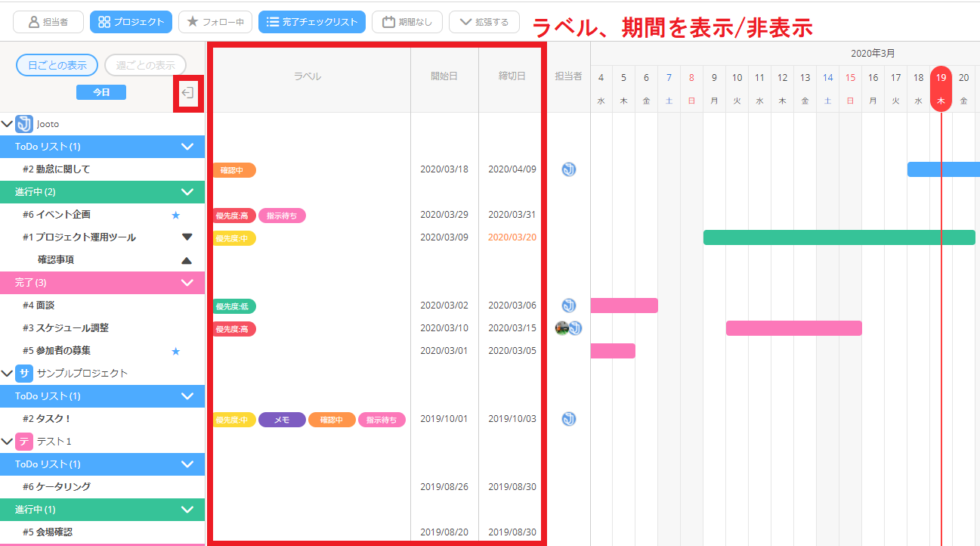Click the サンプルプロジェクト project icon
This screenshot has width=980, height=546.
click(24, 373)
